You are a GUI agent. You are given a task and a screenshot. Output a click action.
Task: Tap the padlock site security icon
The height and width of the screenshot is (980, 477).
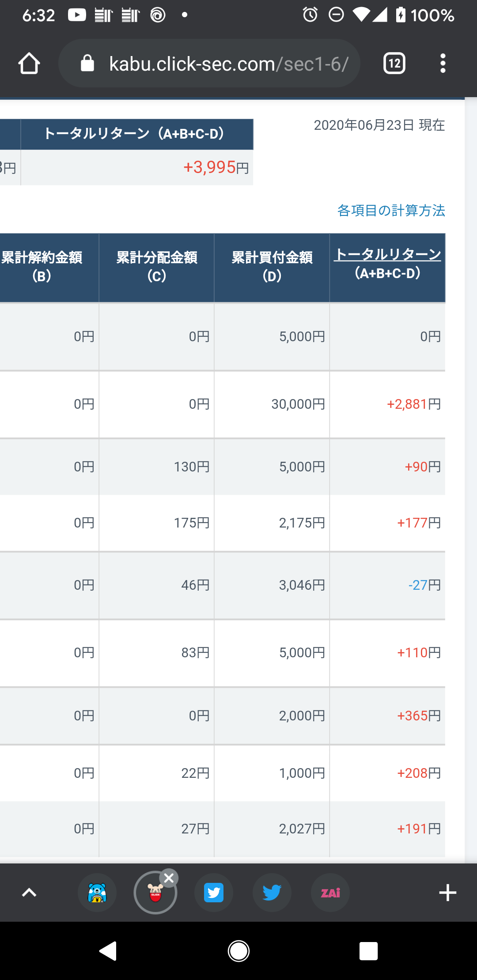coord(87,64)
